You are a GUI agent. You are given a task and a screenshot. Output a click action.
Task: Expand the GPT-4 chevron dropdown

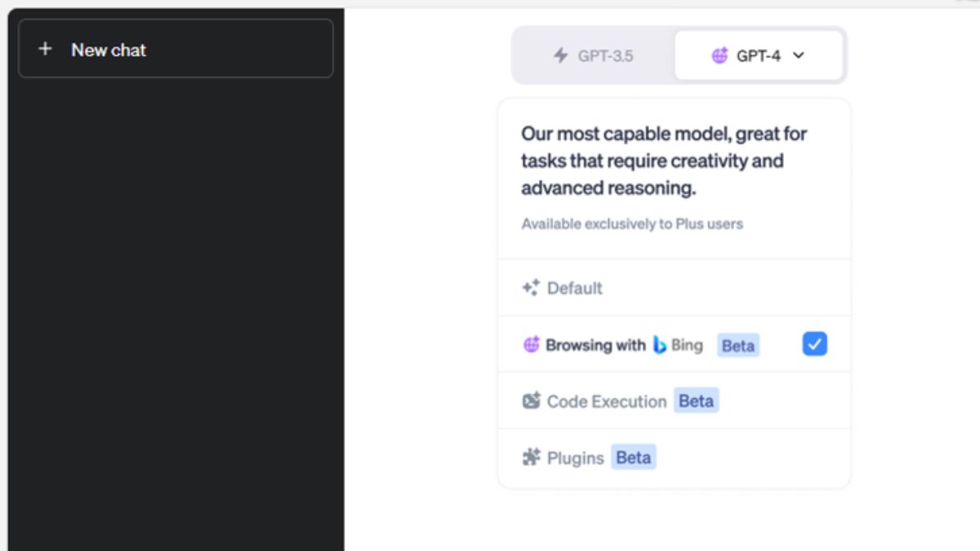click(799, 56)
